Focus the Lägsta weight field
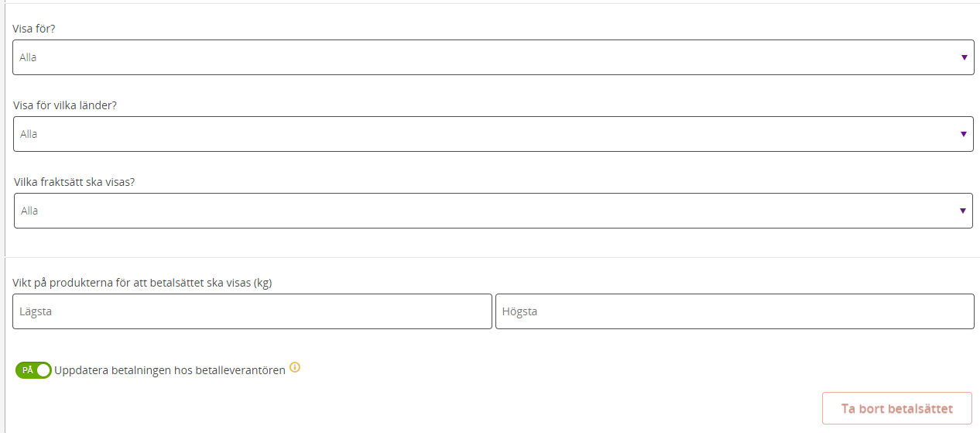Screen dimensions: 980x433 tap(252, 311)
